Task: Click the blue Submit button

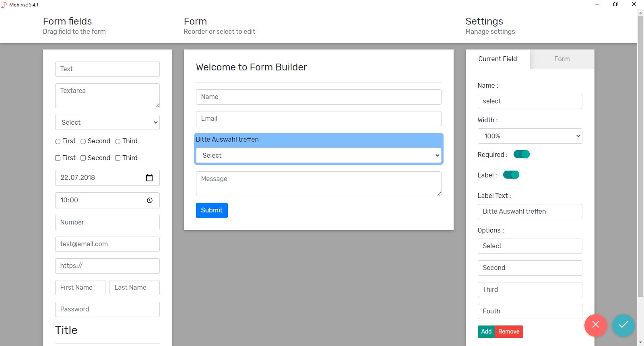Action: point(212,210)
